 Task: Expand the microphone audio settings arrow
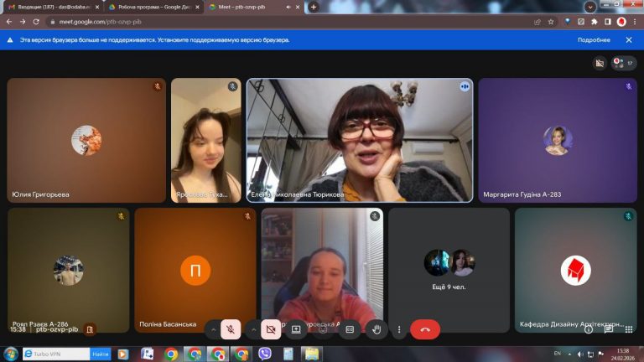[213, 329]
